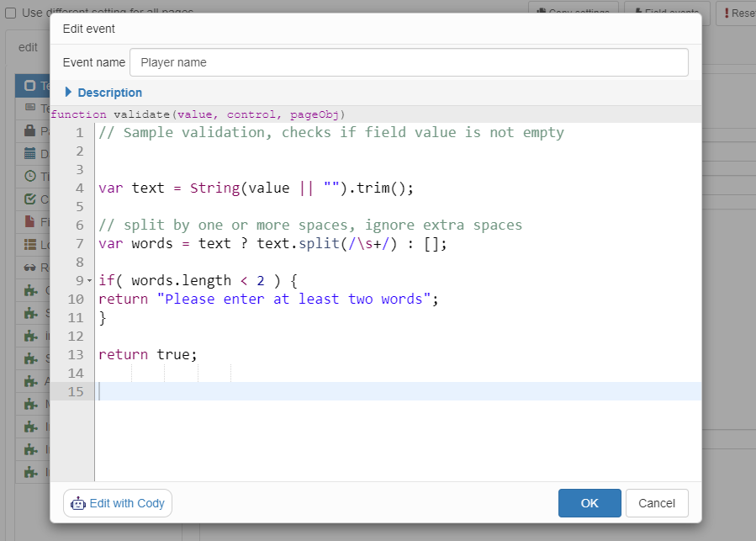Click the 'var text = String(value' line
Viewport: 756px width, 541px height.
click(x=256, y=188)
